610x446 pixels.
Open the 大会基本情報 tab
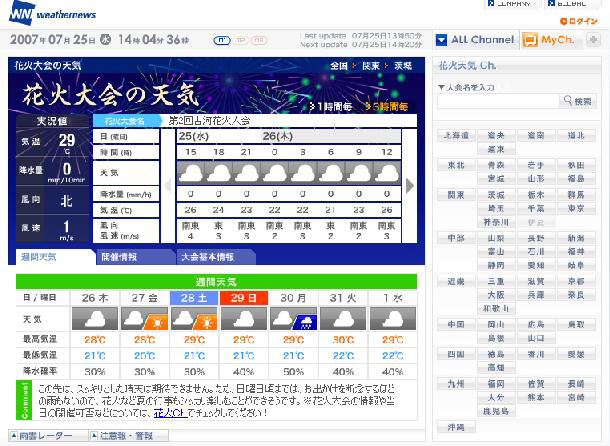pos(205,256)
